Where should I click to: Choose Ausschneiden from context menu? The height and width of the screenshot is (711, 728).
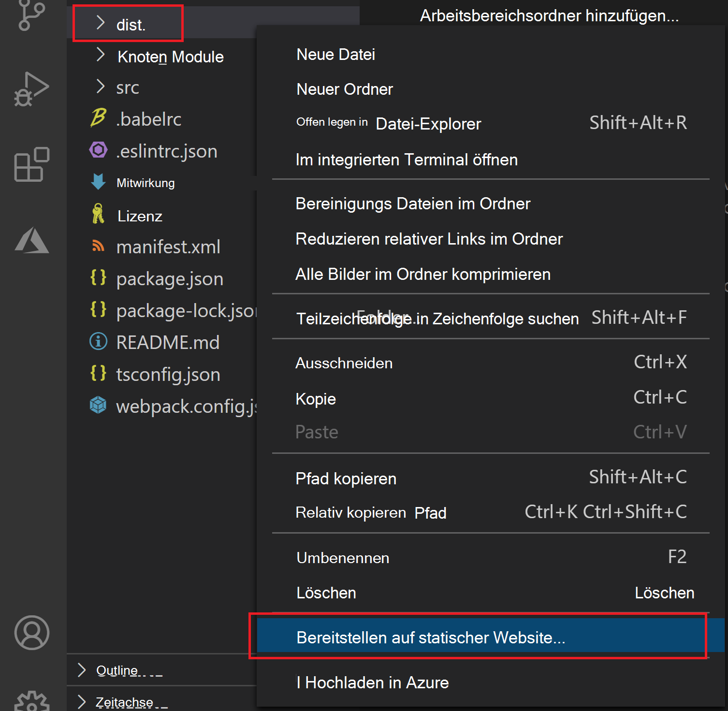491,363
